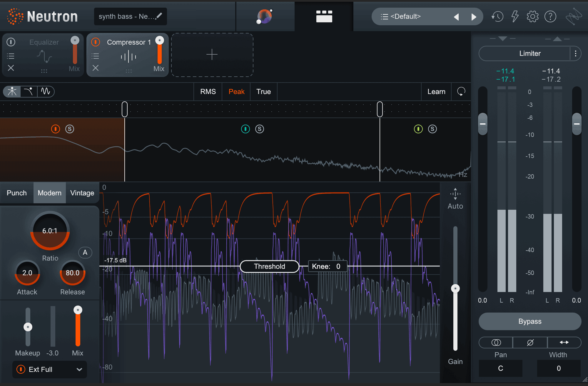588x386 pixels.
Task: Click the Ratio knob showing 6.0:1
Action: [x=50, y=231]
